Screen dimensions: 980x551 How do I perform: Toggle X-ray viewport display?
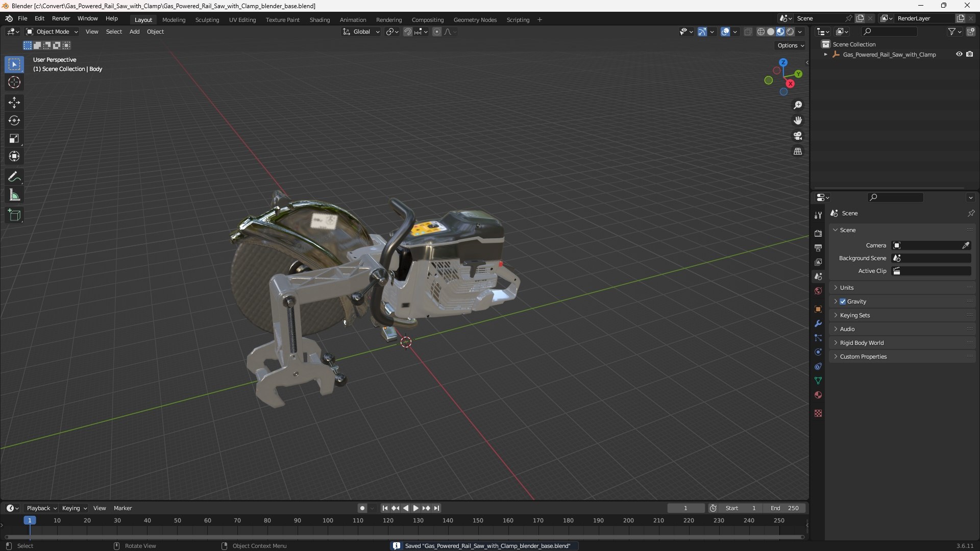(748, 32)
